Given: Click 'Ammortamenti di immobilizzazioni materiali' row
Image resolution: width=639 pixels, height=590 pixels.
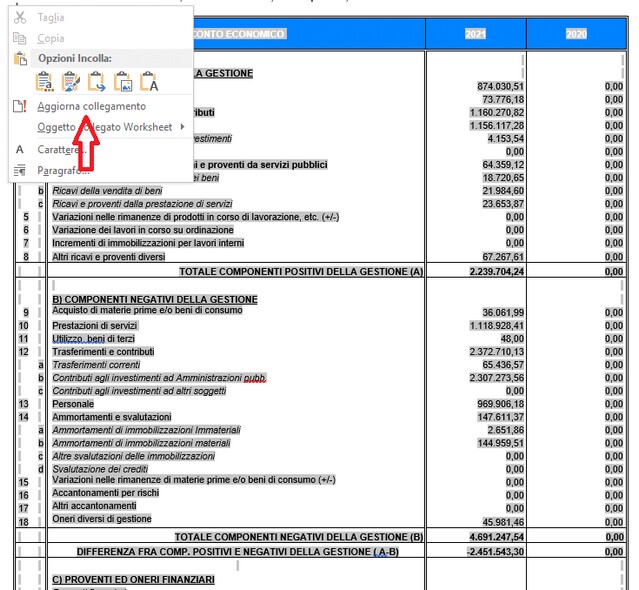Looking at the screenshot, I should 141,443.
